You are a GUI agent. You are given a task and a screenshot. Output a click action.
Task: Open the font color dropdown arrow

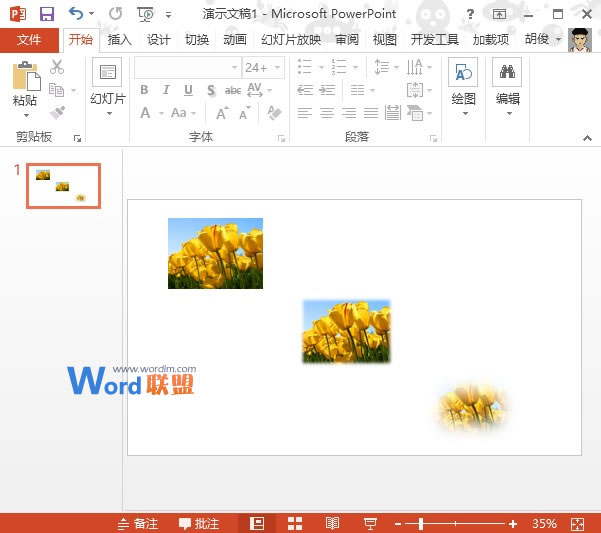pyautogui.click(x=161, y=113)
